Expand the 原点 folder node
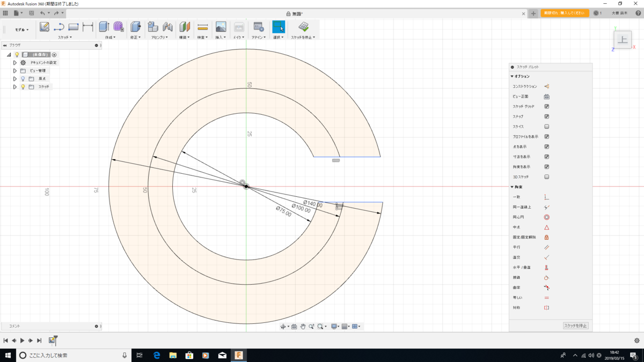Image resolution: width=644 pixels, height=362 pixels. point(15,79)
